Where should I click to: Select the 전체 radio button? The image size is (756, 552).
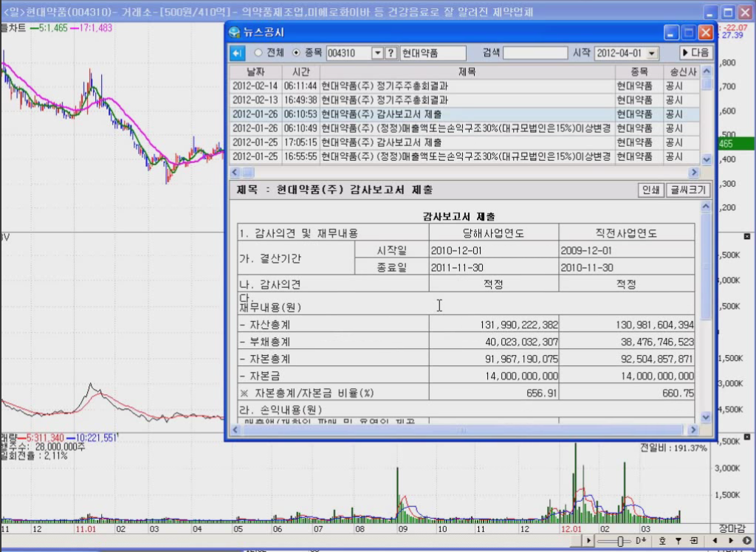coord(258,53)
